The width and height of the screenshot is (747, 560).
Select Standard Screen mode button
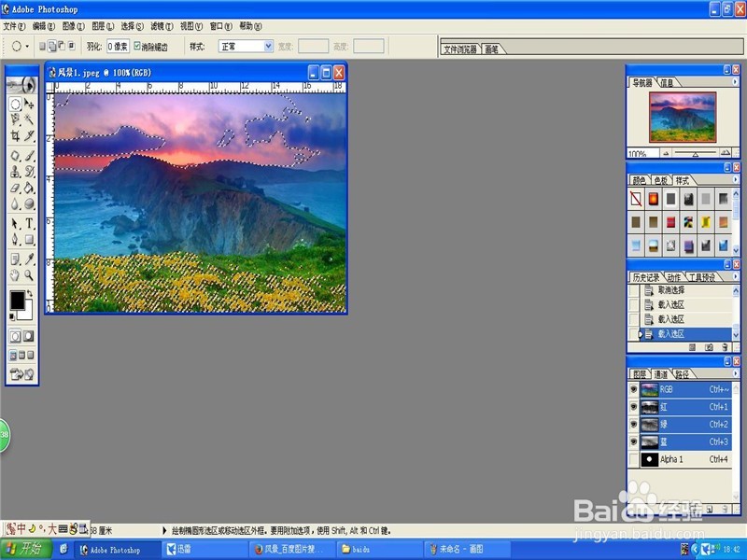[x=13, y=356]
